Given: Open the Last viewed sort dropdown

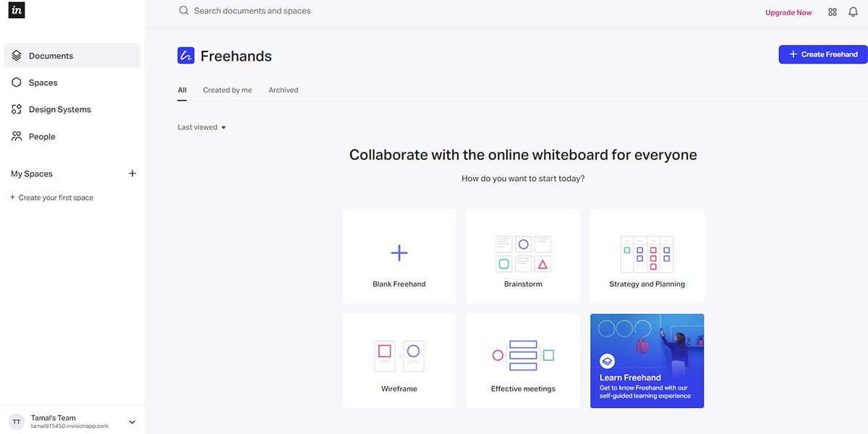Looking at the screenshot, I should click(x=202, y=127).
